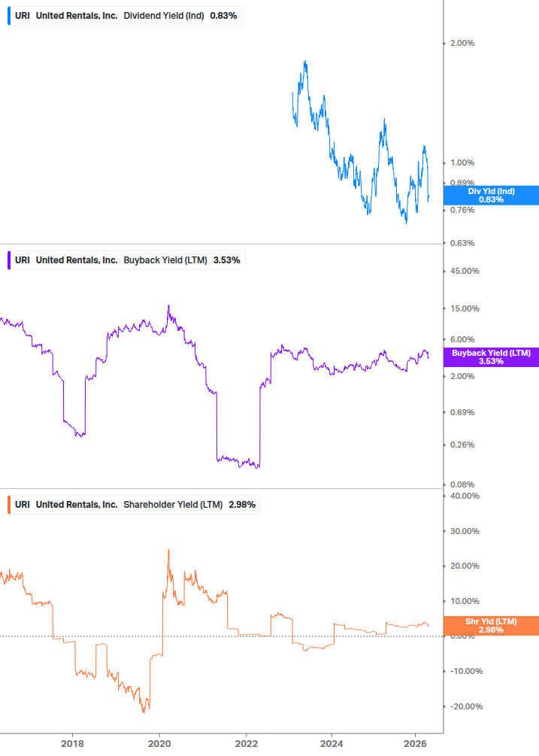Click the 2024 label on the time axis
The width and height of the screenshot is (539, 756).
coord(332,744)
